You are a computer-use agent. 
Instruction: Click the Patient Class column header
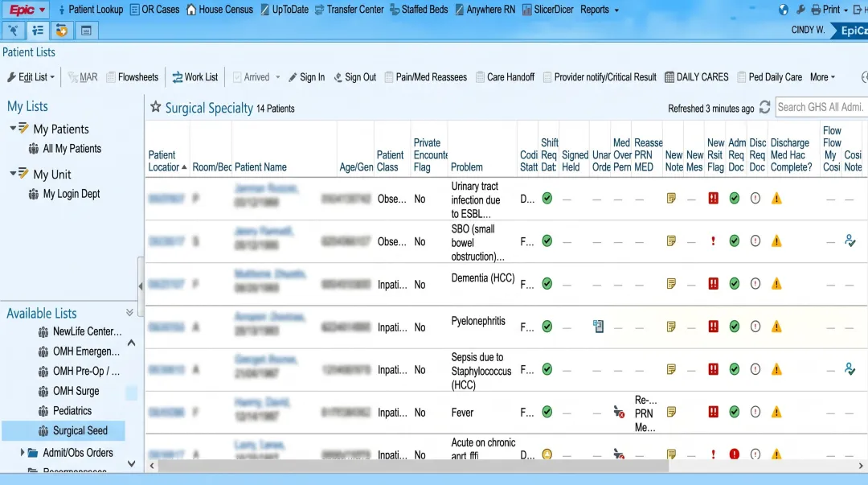click(391, 162)
